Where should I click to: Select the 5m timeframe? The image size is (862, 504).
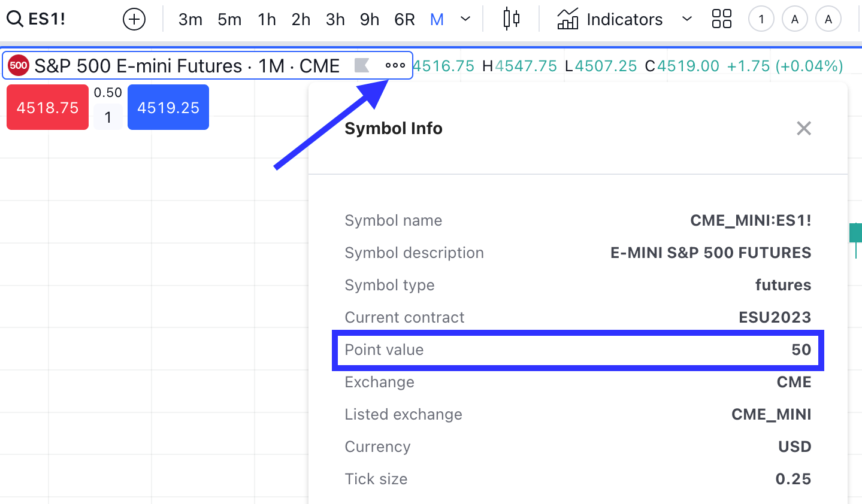[x=229, y=20]
